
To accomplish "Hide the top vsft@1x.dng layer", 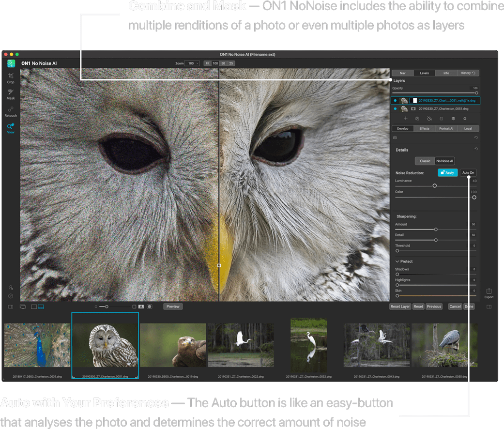I will point(395,100).
